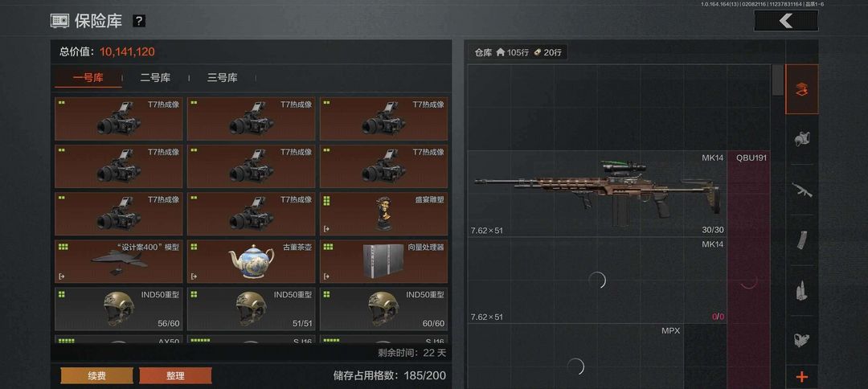Switch to the 二号库 tab

click(155, 78)
